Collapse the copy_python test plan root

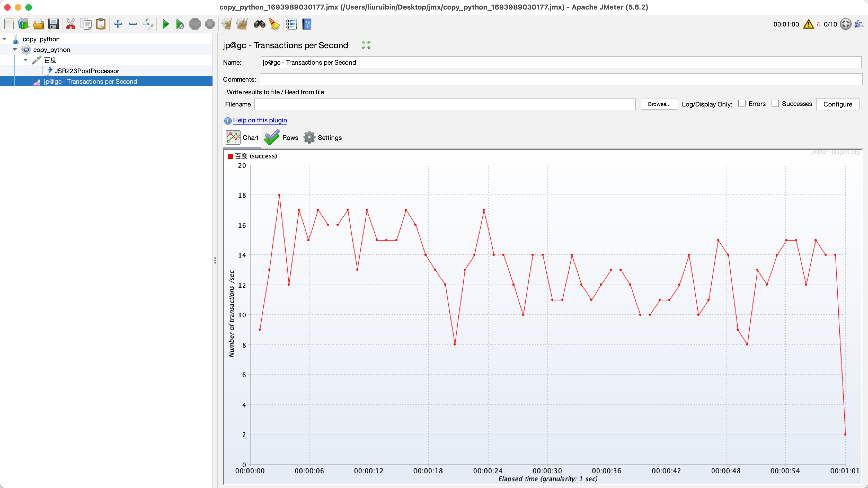pyautogui.click(x=5, y=39)
